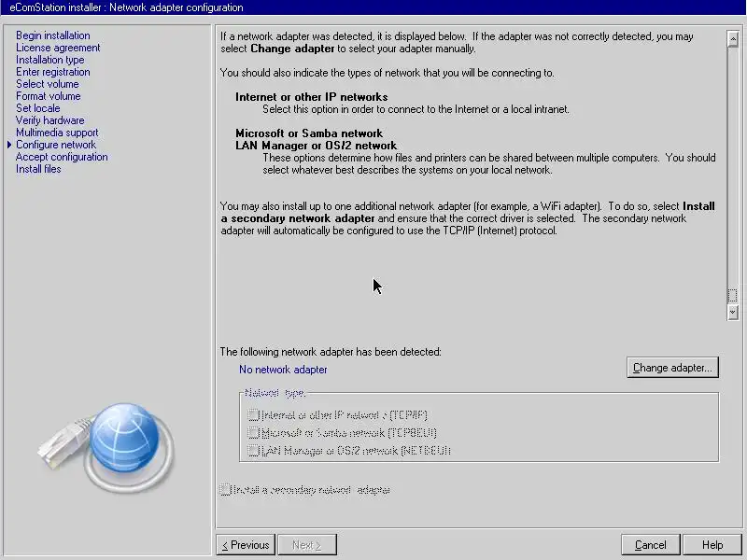747x560 pixels.
Task: Click the 'Internet or other IP networks' heading
Action: 312,97
